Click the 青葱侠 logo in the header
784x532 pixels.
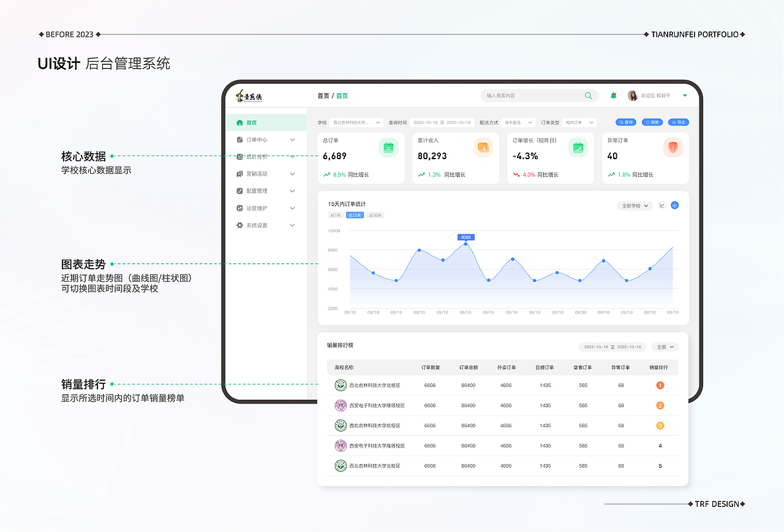[x=249, y=96]
